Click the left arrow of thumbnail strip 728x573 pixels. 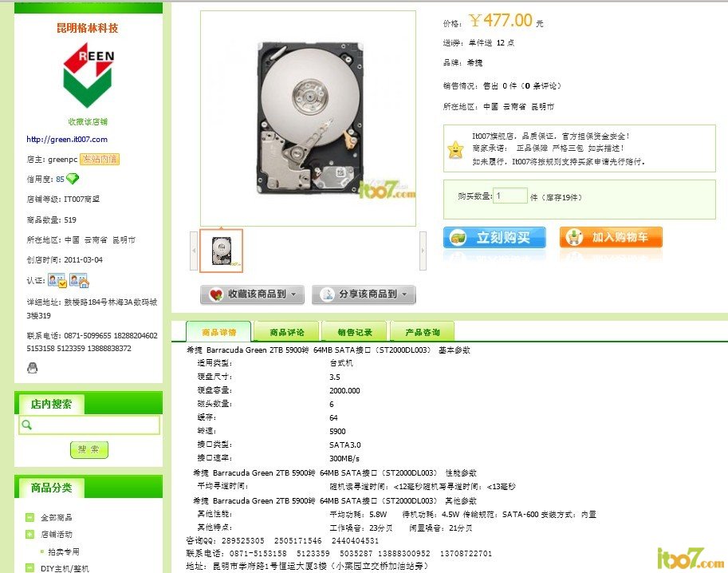click(x=194, y=251)
